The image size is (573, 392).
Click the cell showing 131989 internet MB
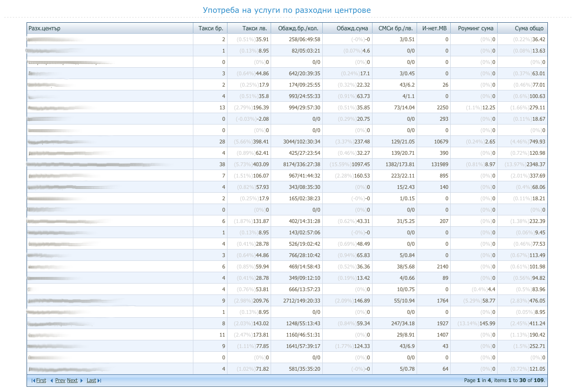pos(437,164)
